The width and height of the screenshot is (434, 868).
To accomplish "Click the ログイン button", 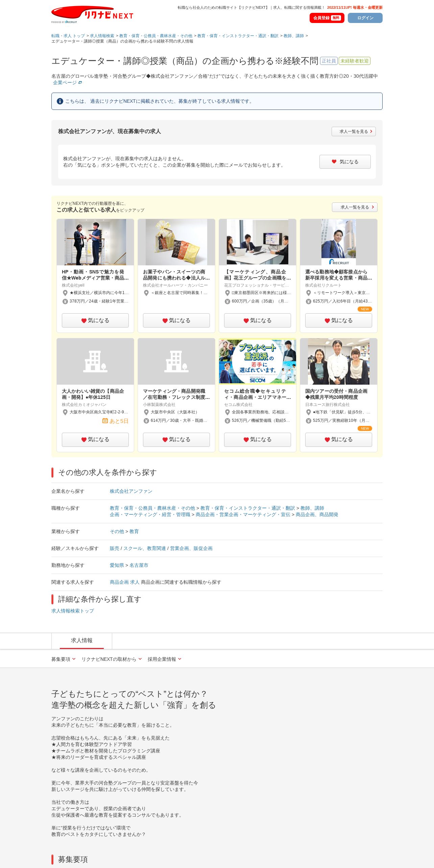I will point(365,18).
